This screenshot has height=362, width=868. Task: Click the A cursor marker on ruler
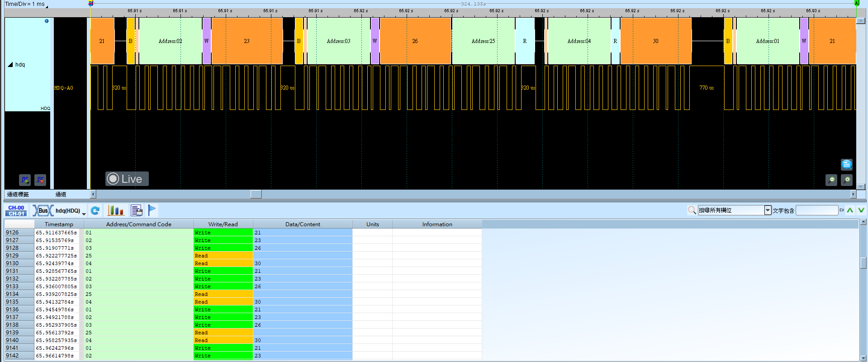(x=856, y=3)
